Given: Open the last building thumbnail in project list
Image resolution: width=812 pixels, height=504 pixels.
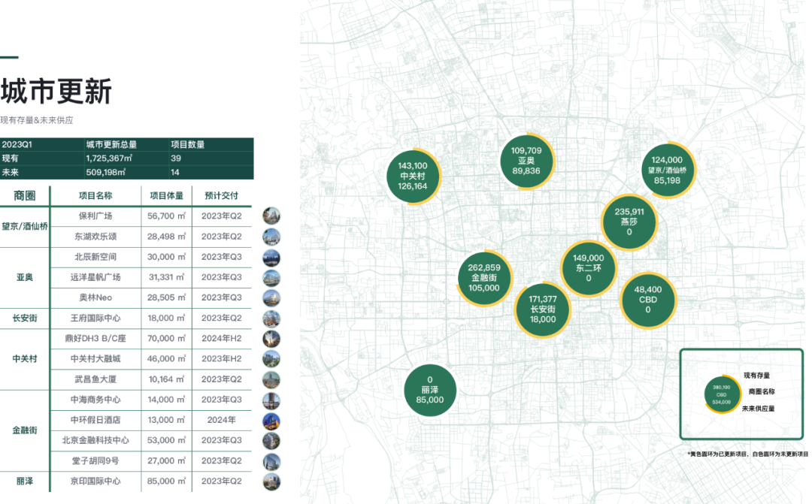Looking at the screenshot, I should [271, 481].
